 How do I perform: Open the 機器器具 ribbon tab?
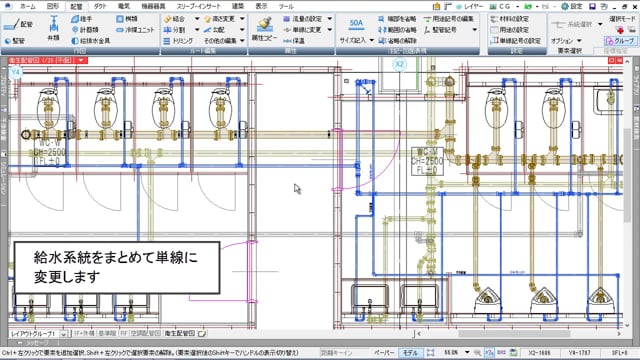pyautogui.click(x=153, y=7)
